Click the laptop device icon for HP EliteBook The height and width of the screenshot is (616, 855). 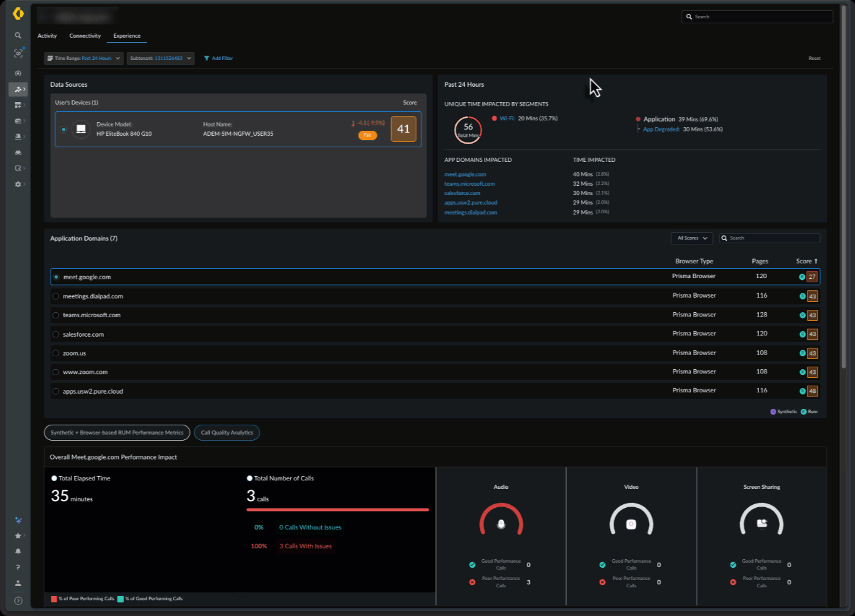(x=81, y=129)
